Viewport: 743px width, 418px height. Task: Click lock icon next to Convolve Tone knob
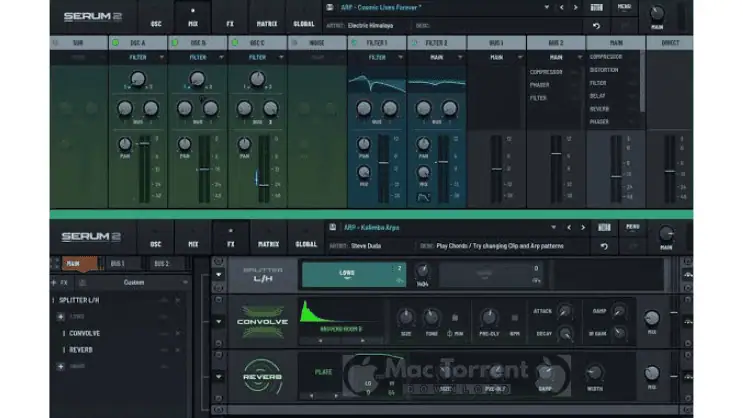click(455, 318)
